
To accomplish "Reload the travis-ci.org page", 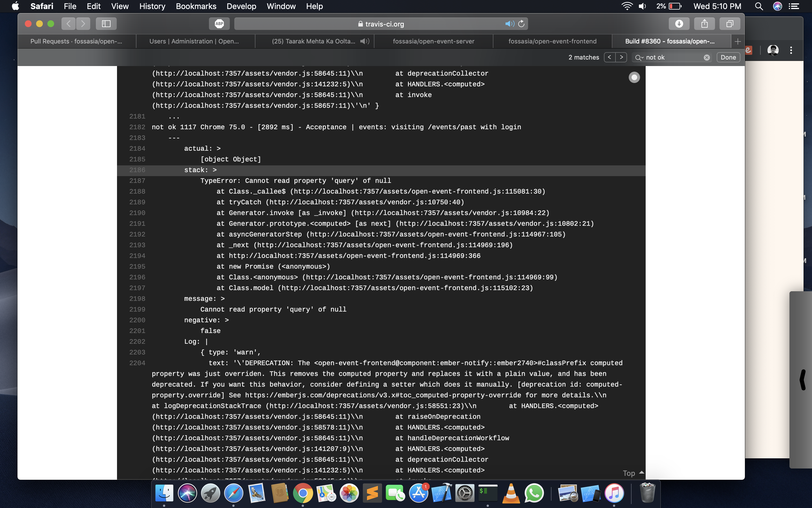I will [x=521, y=23].
